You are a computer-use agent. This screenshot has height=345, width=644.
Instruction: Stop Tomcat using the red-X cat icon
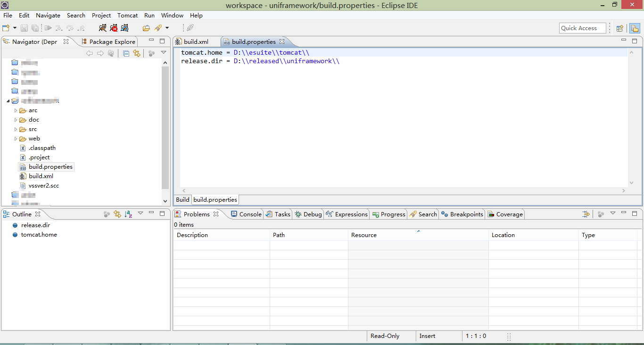click(x=114, y=28)
